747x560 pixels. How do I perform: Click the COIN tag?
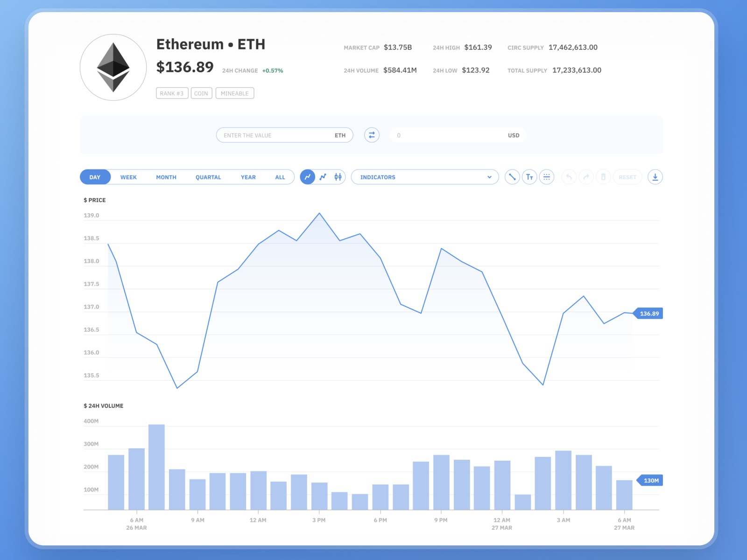[x=201, y=93]
